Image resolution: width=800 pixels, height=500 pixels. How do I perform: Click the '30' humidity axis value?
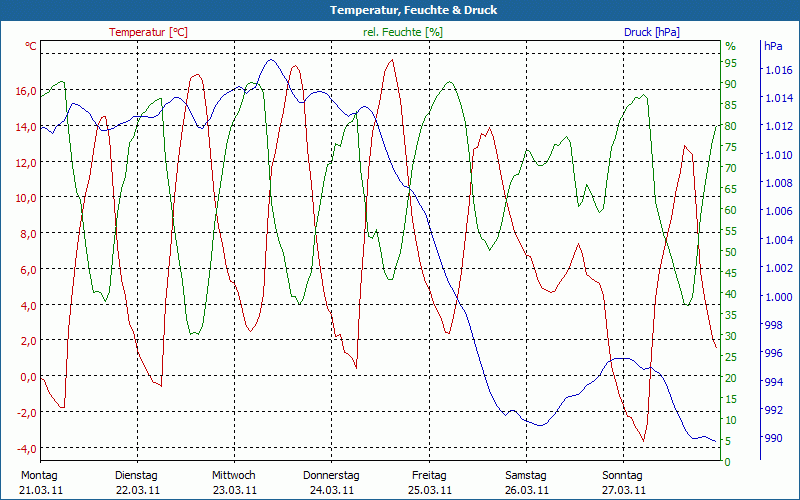click(x=731, y=336)
